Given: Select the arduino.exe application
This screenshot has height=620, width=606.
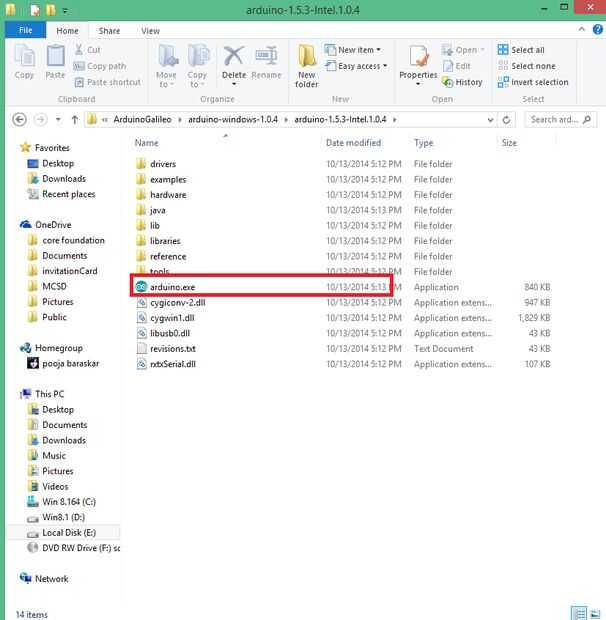Looking at the screenshot, I should [x=172, y=287].
